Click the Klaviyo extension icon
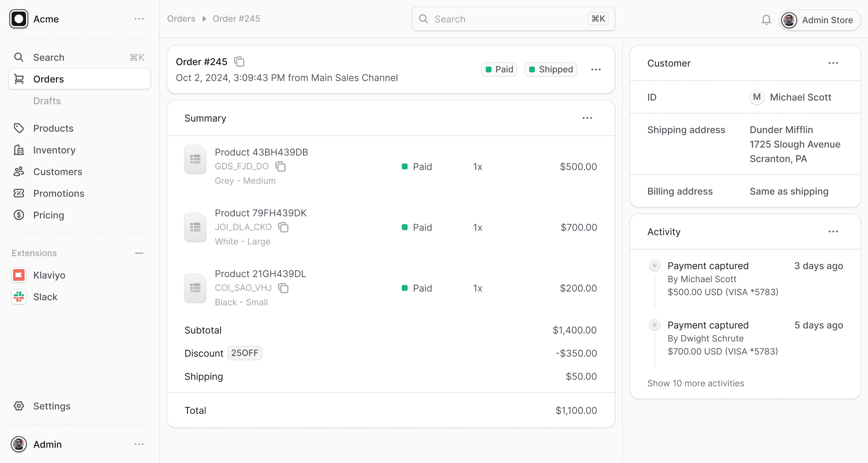The height and width of the screenshot is (463, 868). click(x=19, y=275)
